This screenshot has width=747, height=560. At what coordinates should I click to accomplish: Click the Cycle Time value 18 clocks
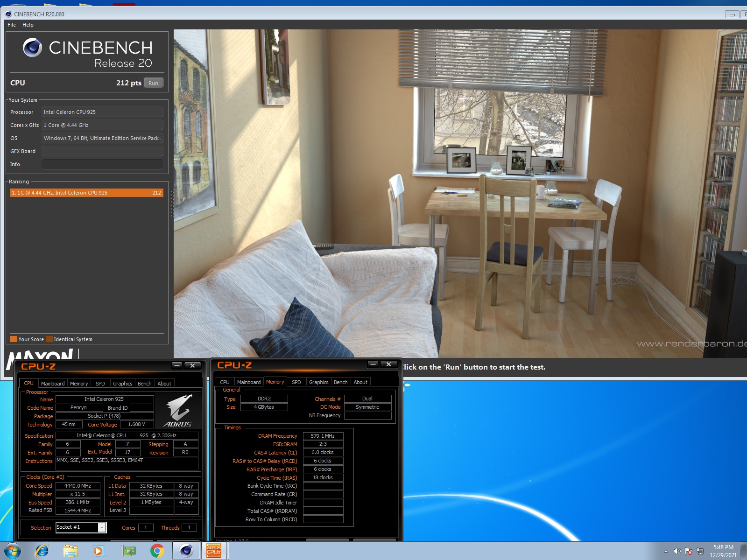[323, 478]
